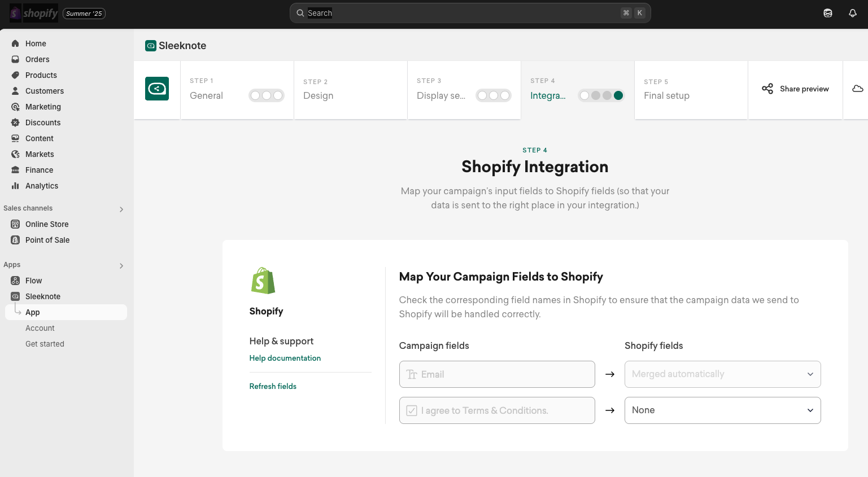Image resolution: width=868 pixels, height=477 pixels.
Task: Click the Shopify Integration title
Action: click(535, 167)
